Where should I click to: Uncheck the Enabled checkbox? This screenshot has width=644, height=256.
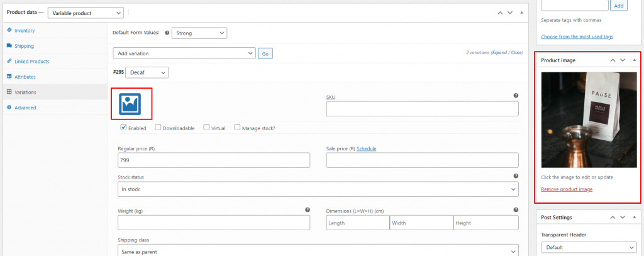pyautogui.click(x=123, y=128)
